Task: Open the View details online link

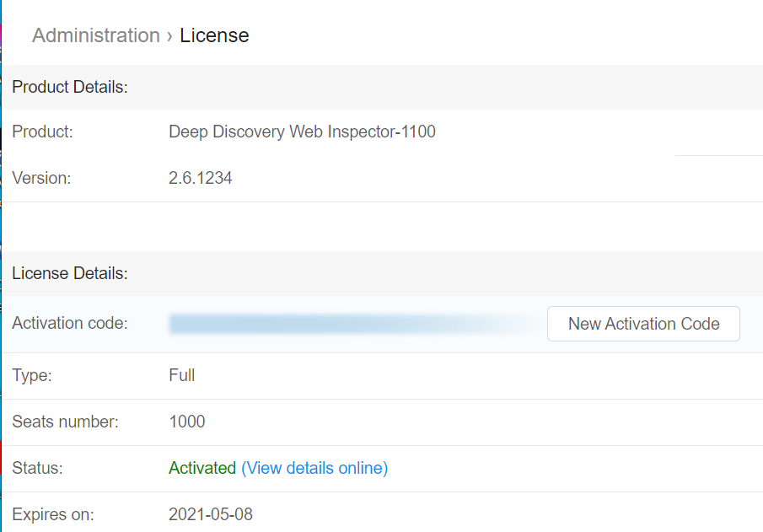Action: tap(314, 468)
